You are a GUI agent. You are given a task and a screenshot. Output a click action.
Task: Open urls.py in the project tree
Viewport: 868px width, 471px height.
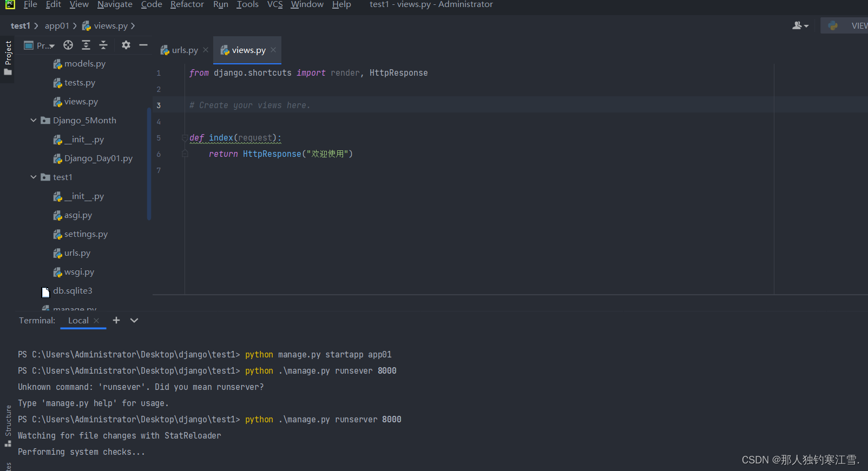(x=71, y=253)
